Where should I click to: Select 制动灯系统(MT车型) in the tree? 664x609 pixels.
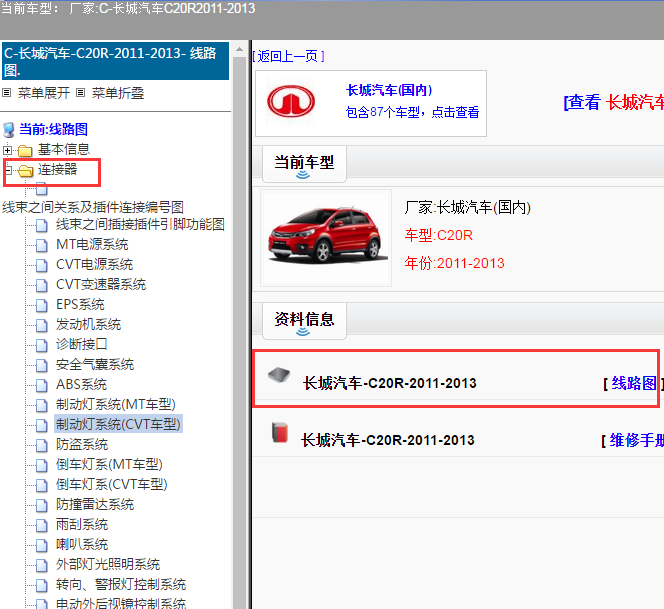[116, 405]
